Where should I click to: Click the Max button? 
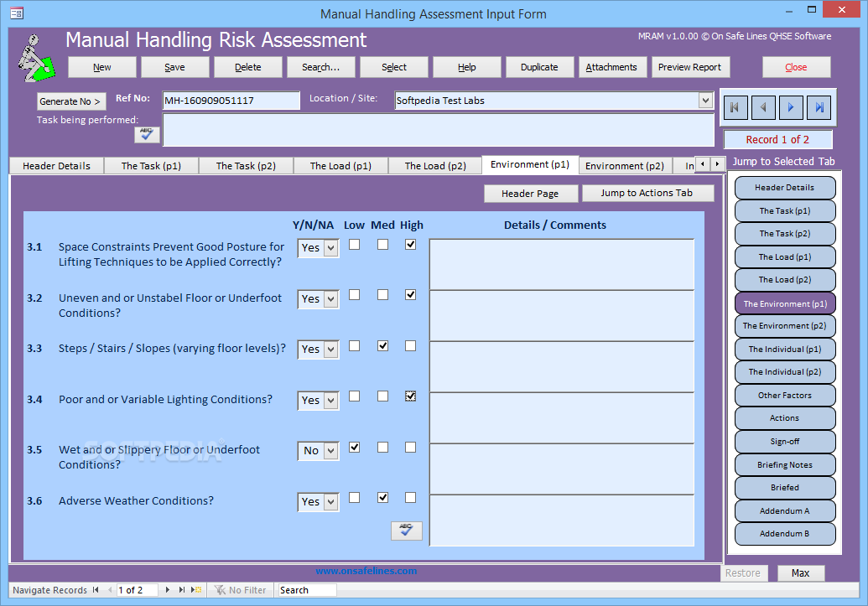800,573
